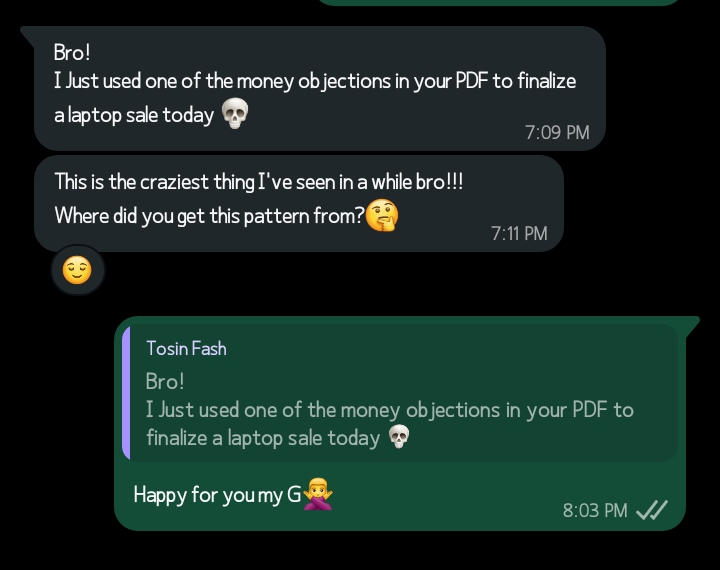The width and height of the screenshot is (720, 570).
Task: Click the skull emoji inside the quoted reply
Action: (x=398, y=438)
